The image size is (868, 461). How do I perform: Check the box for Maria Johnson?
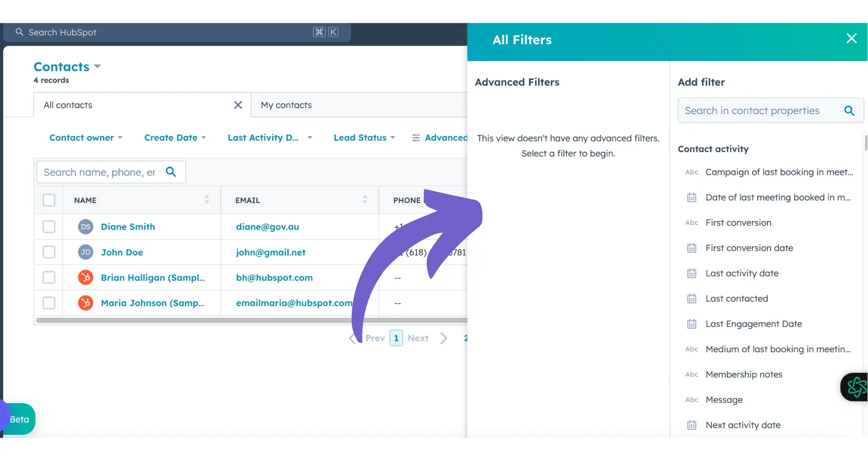[49, 303]
